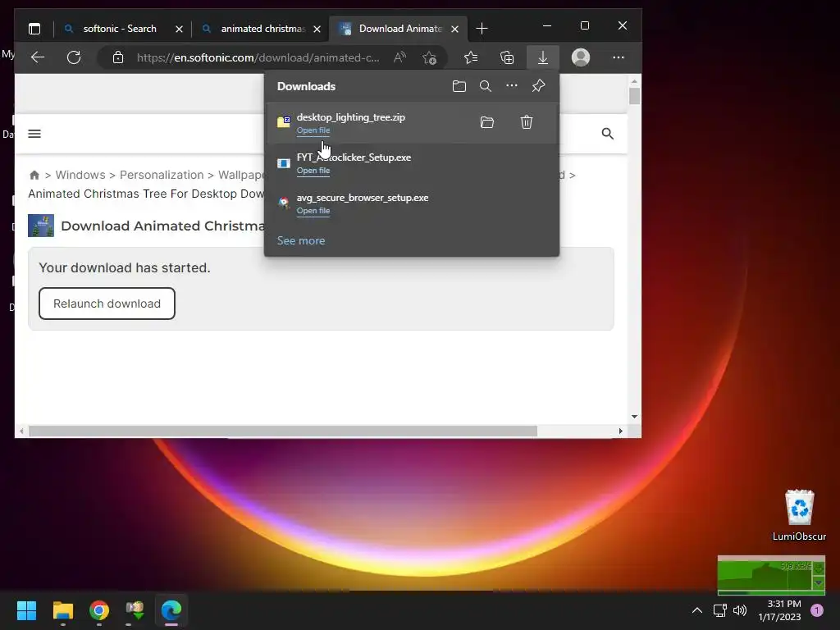840x630 pixels.
Task: Open more options in Downloads panel
Action: point(512,85)
